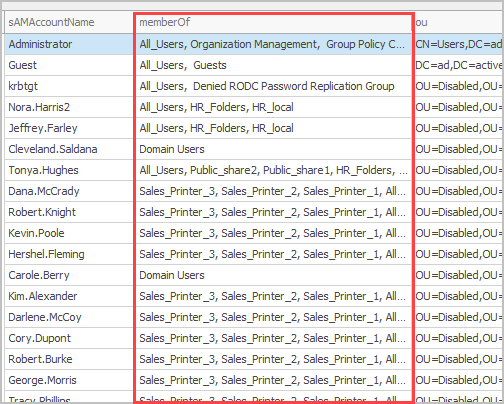Image resolution: width=504 pixels, height=404 pixels.
Task: Select the krbtgt account name cell
Action: 69,86
